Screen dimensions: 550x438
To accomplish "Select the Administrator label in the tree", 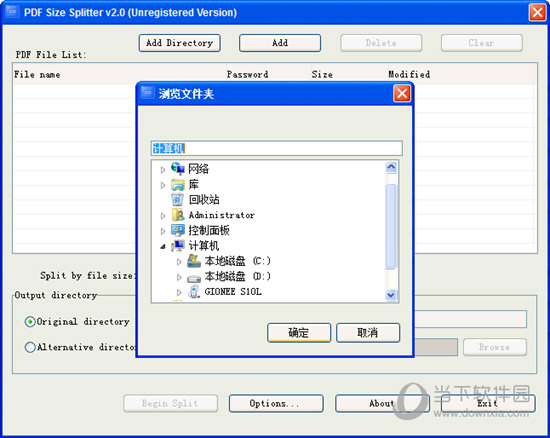I will [222, 215].
